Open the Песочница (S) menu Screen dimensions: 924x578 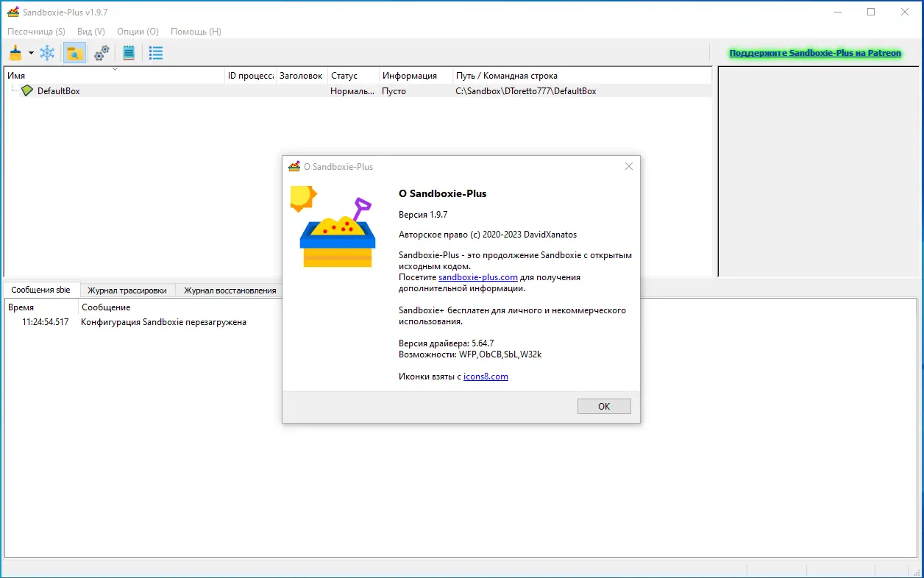36,32
